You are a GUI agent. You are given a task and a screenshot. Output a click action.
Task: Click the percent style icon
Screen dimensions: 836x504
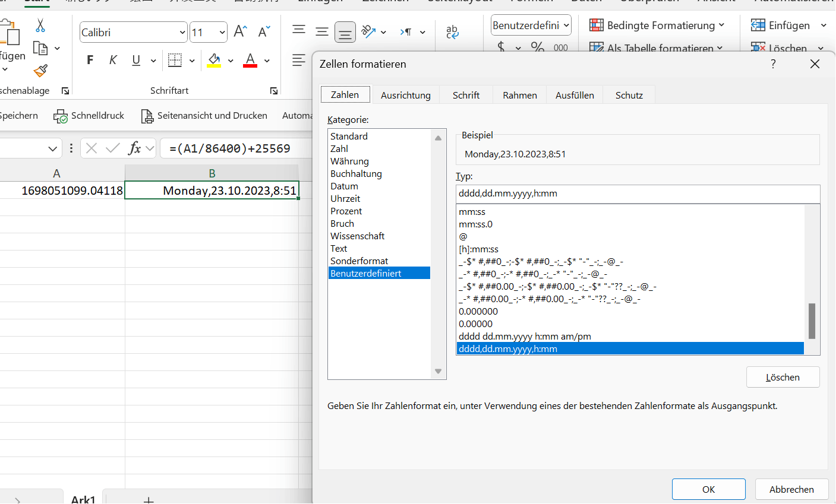click(537, 47)
